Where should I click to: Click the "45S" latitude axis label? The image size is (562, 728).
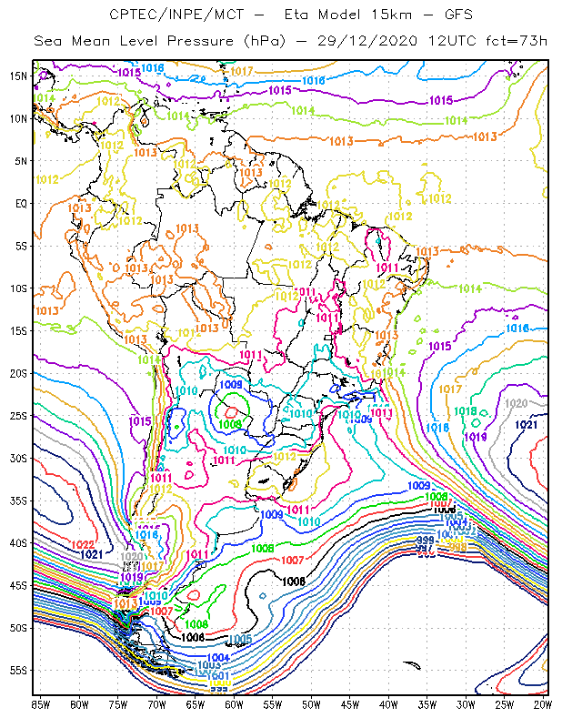point(18,585)
